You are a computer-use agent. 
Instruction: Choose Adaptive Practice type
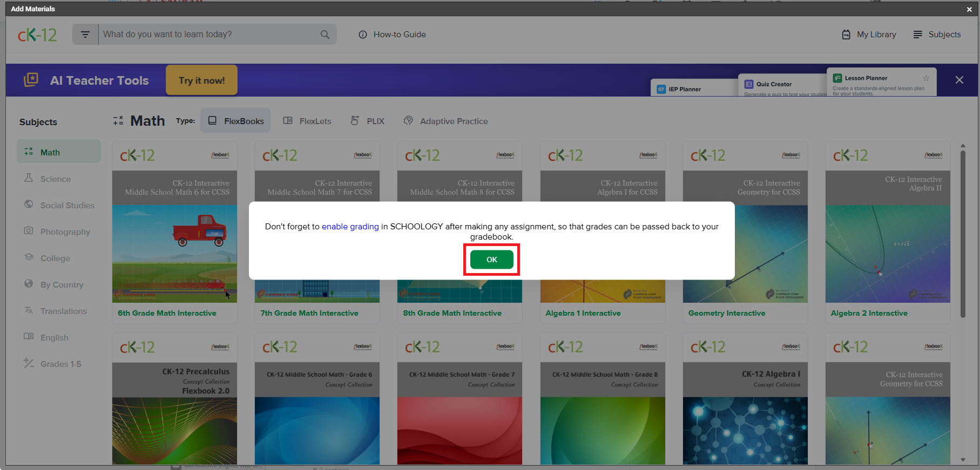pyautogui.click(x=446, y=121)
